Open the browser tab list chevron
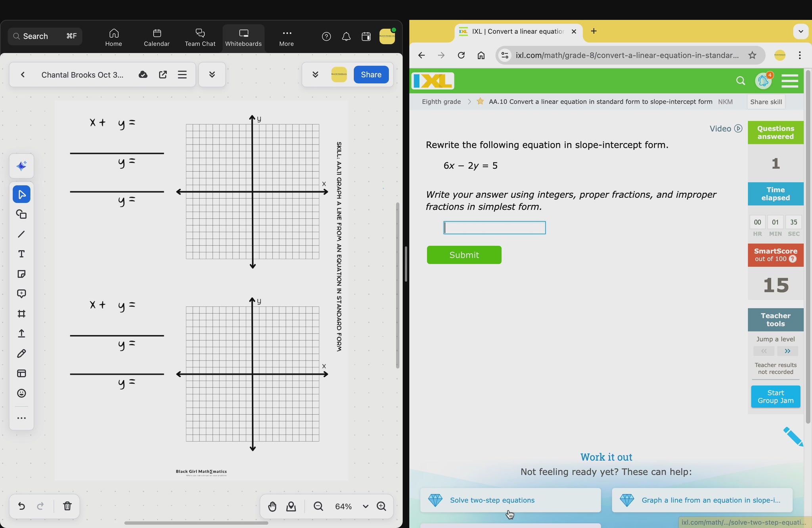Screen dimensions: 812x528 [x=801, y=31]
